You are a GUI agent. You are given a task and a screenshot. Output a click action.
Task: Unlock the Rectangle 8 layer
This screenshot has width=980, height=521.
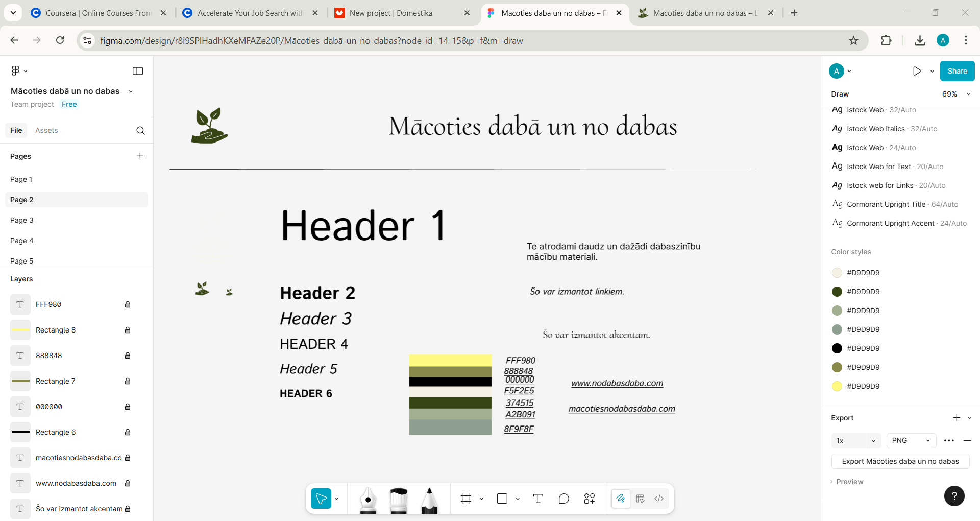point(128,330)
